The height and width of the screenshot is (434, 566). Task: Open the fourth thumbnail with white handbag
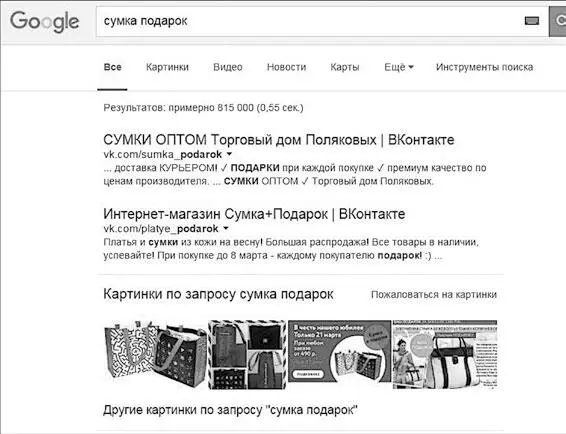(445, 354)
